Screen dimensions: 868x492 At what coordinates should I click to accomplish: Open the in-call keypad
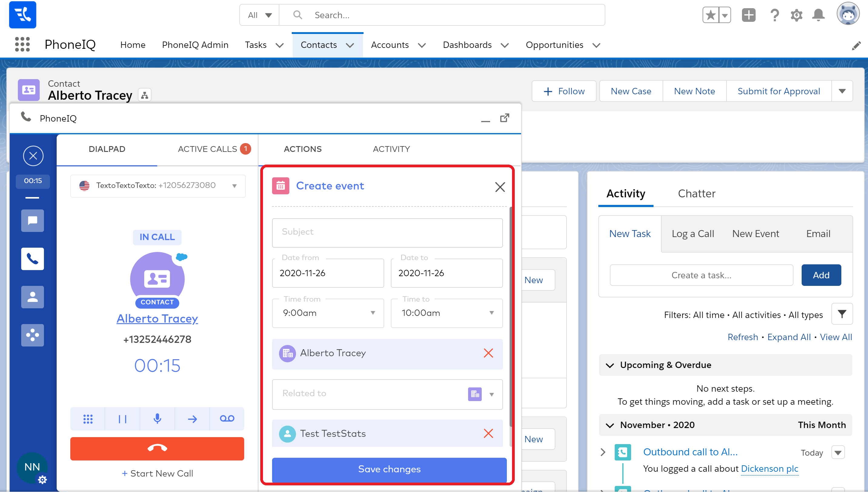(88, 419)
